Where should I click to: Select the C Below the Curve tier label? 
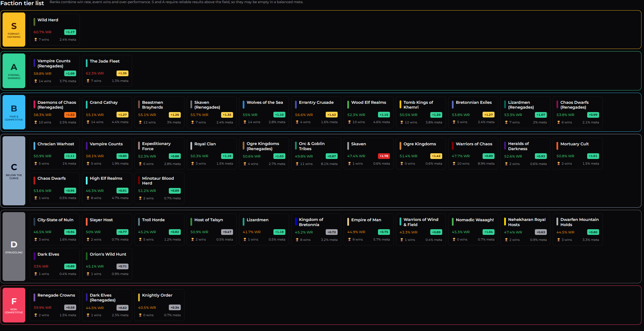tap(14, 171)
